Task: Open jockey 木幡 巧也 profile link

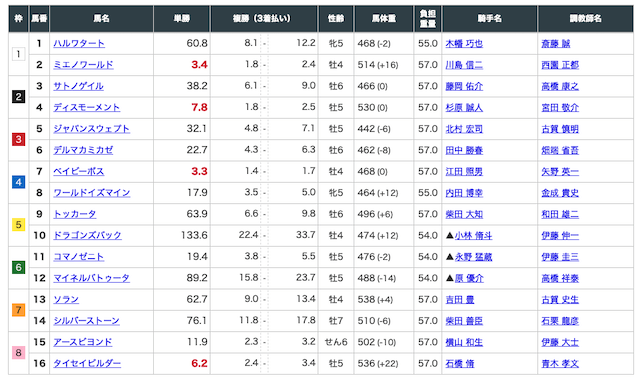Action: coord(464,44)
